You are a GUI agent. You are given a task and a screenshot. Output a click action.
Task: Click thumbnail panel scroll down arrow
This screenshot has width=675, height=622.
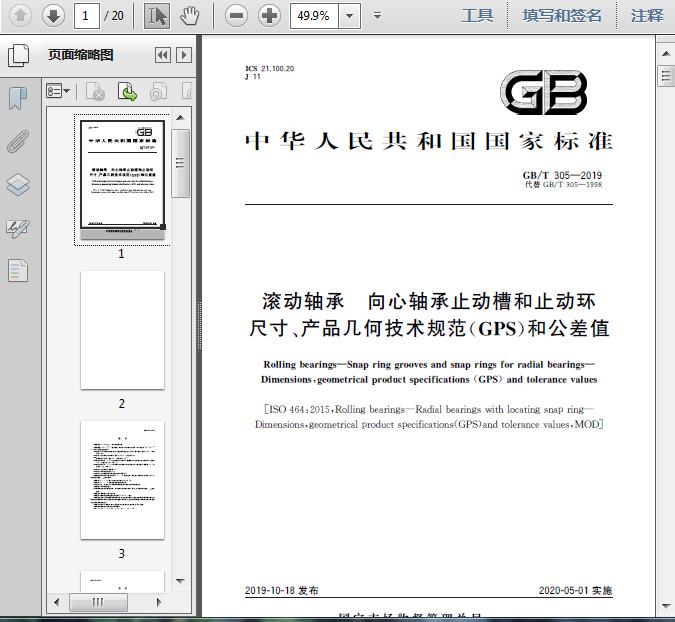click(x=180, y=581)
